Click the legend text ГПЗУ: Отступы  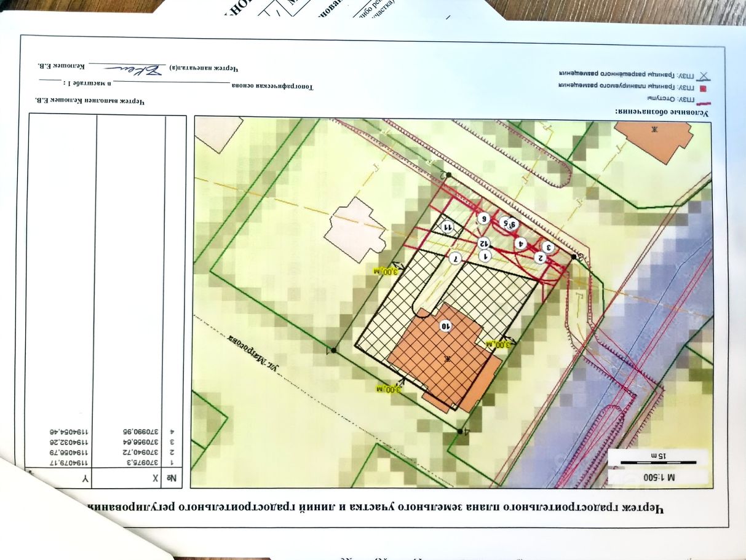(671, 100)
